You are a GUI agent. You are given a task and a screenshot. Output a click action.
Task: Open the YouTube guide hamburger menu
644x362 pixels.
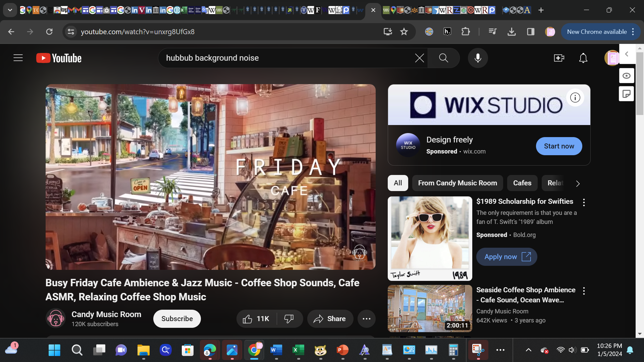pyautogui.click(x=18, y=58)
